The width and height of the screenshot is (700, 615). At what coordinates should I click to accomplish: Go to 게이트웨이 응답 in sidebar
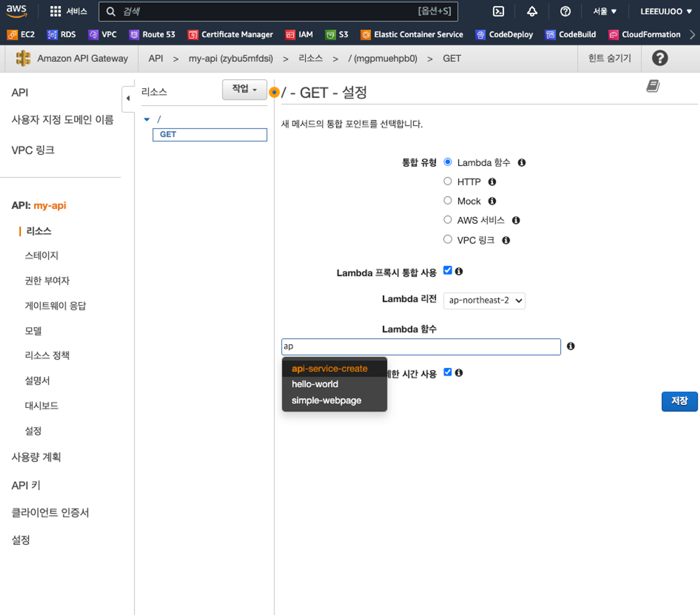pyautogui.click(x=55, y=306)
